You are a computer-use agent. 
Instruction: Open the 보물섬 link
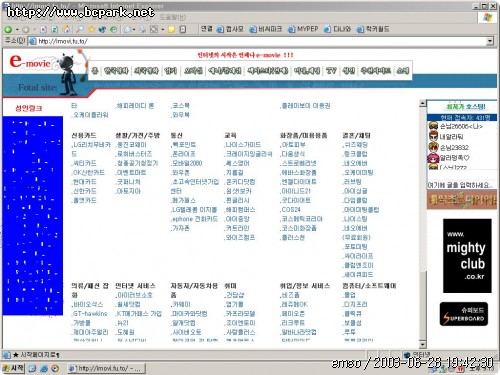click(352, 323)
